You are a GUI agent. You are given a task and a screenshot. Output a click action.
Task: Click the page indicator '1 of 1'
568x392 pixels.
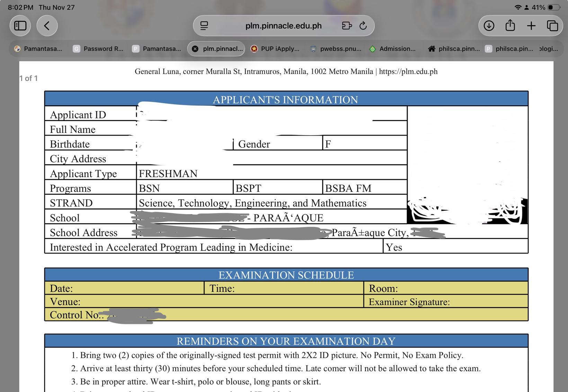coord(28,78)
